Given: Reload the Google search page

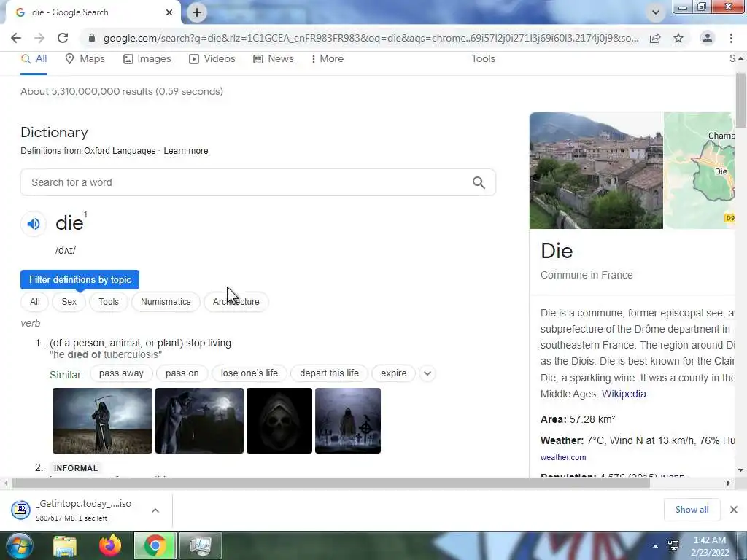Looking at the screenshot, I should (x=63, y=38).
